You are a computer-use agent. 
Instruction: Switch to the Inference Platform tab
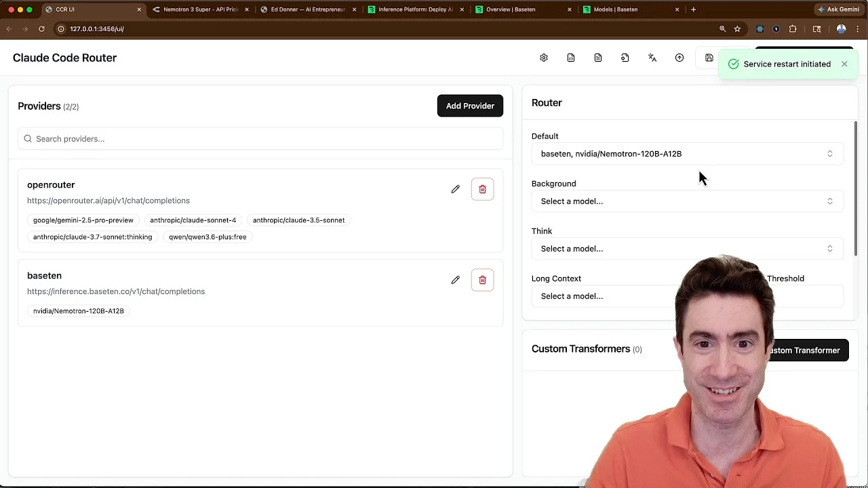point(415,9)
